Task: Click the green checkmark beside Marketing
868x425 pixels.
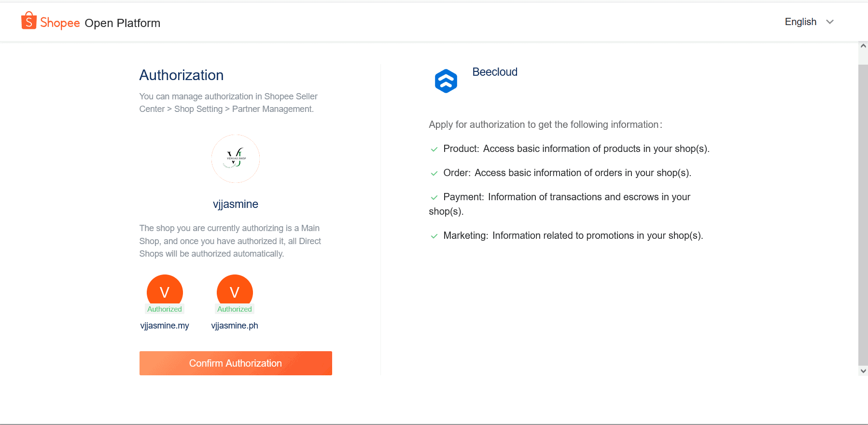Action: point(434,236)
